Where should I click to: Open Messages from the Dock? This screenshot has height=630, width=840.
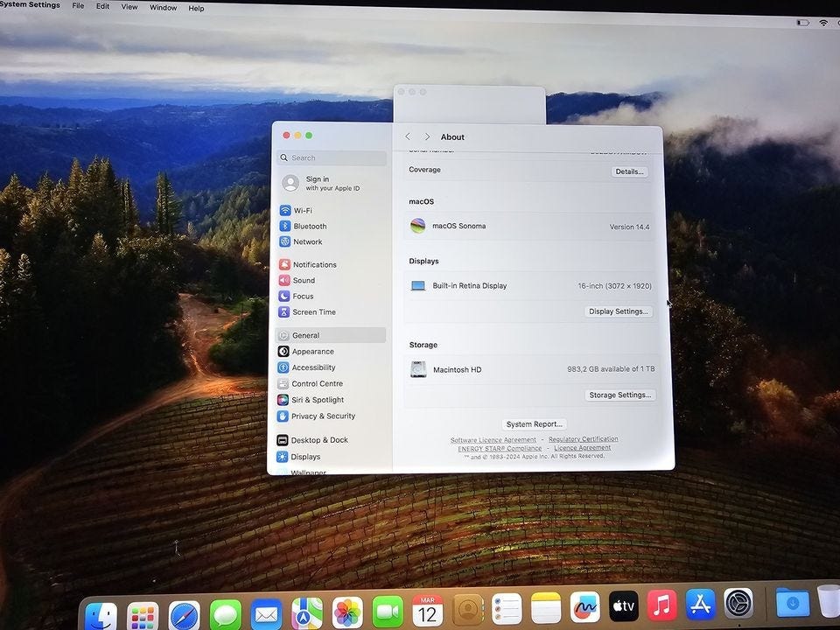[x=225, y=614]
